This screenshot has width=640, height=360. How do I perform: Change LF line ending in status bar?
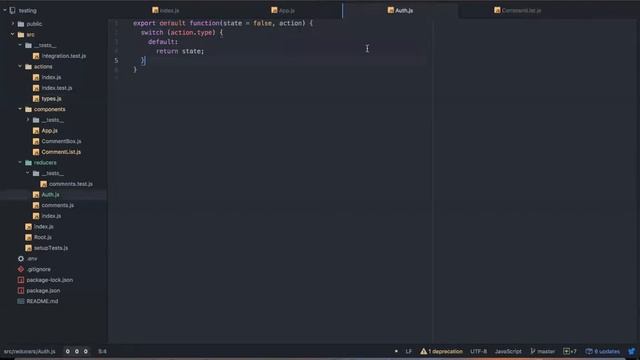tap(409, 351)
